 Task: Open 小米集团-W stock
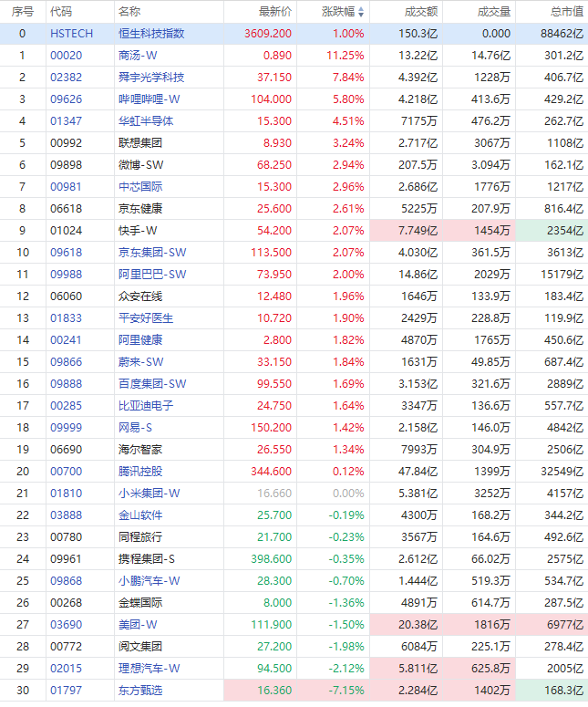click(x=150, y=494)
